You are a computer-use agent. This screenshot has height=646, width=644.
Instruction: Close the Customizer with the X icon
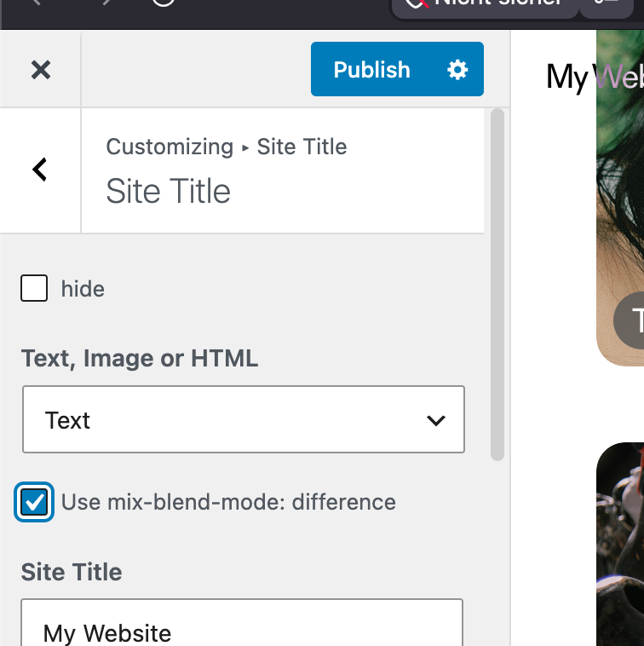tap(41, 70)
